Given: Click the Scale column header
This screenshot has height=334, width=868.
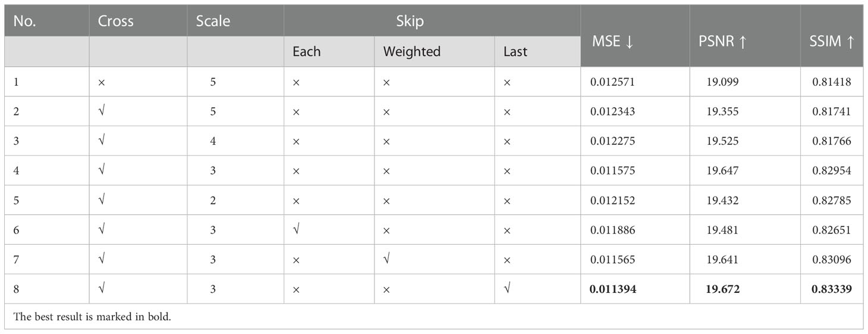Looking at the screenshot, I should [x=213, y=21].
